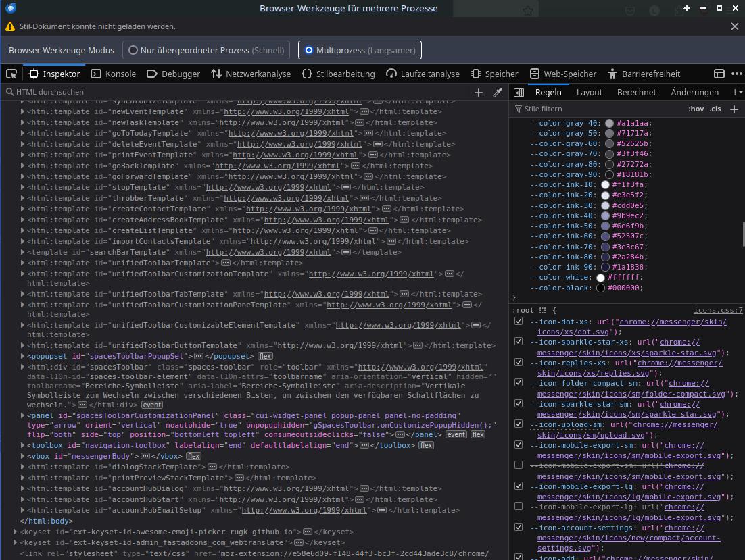Expand the goToTodayTemplate node
Viewport: 745px width, 560px height.
(22, 133)
